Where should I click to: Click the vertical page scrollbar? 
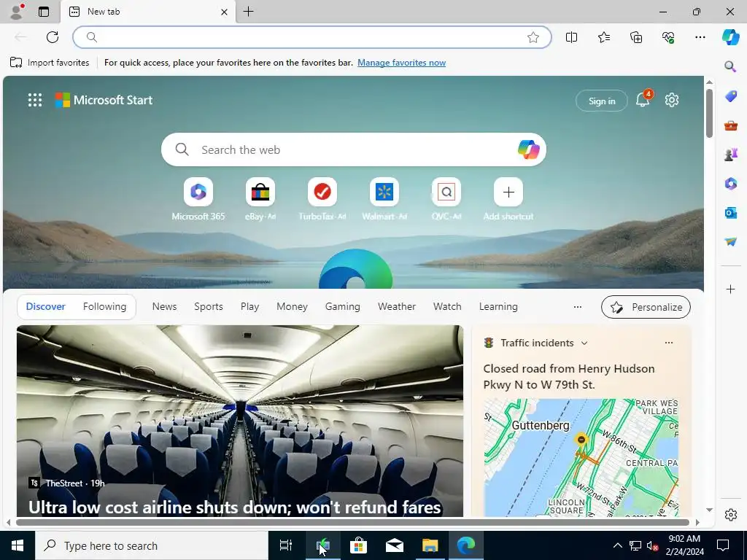(709, 113)
